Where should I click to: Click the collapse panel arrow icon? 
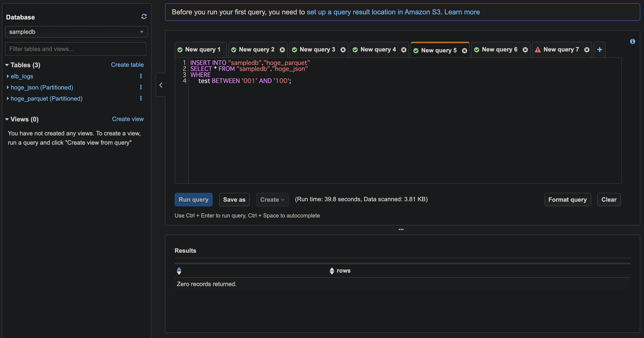[x=161, y=85]
